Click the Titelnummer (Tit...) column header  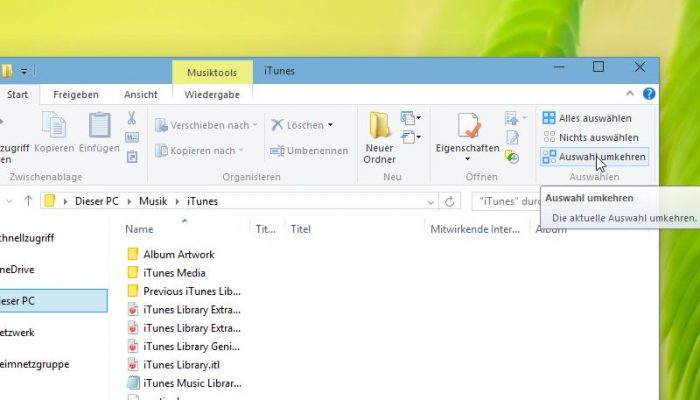(x=266, y=229)
